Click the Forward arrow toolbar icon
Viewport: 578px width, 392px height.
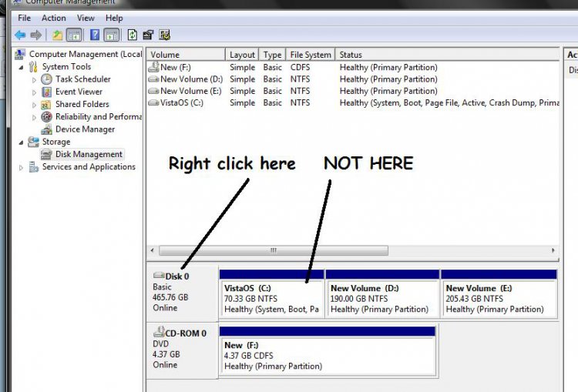click(x=35, y=35)
